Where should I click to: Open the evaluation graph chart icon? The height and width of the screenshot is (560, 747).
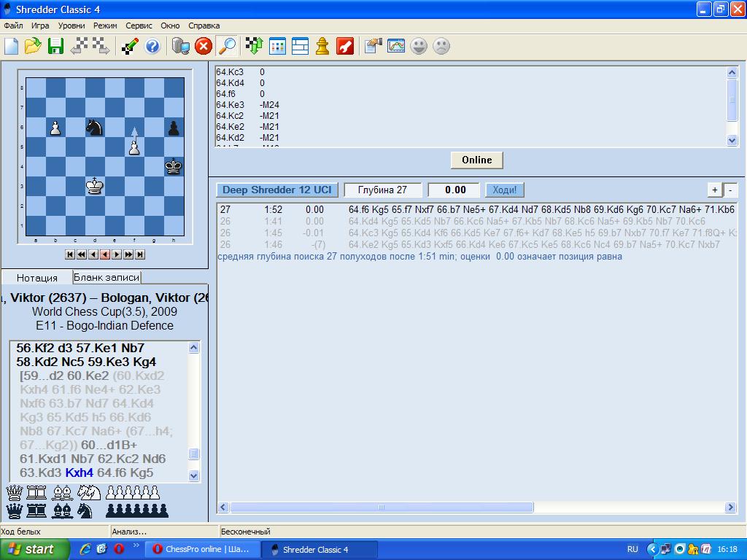click(396, 47)
